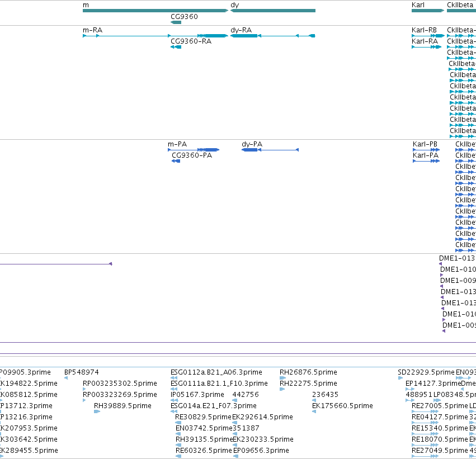Click the BP548974 EST label

coord(81,372)
